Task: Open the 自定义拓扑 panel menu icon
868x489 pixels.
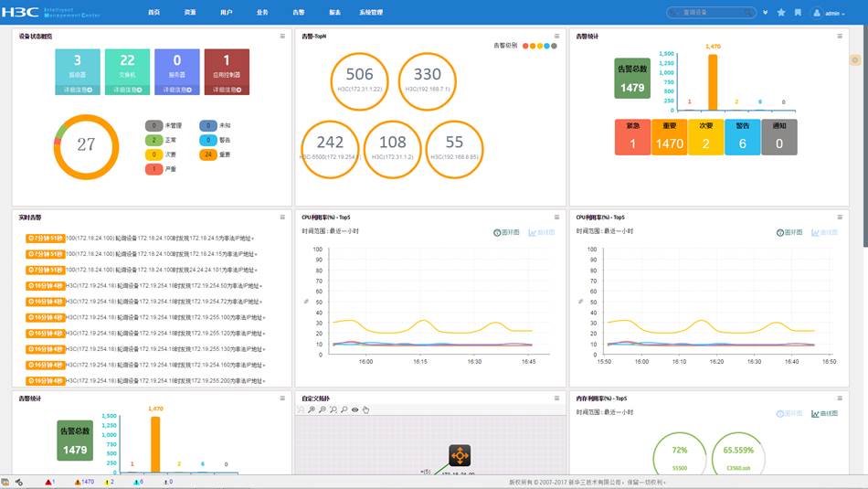Action: (557, 399)
